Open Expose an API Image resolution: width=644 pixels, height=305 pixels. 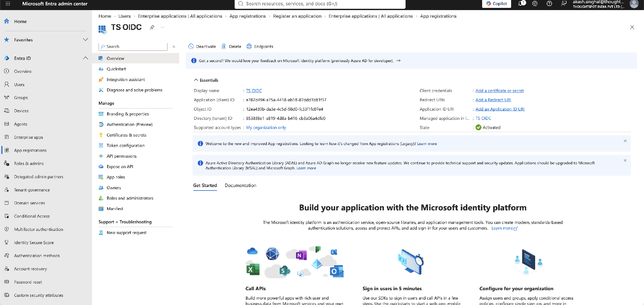tap(120, 167)
